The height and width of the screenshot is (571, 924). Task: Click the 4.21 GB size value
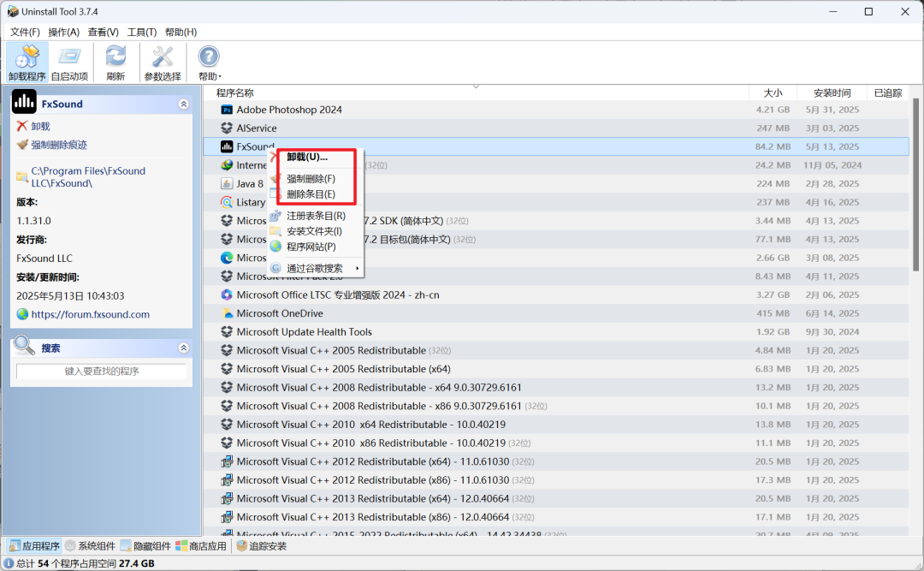pyautogui.click(x=773, y=110)
